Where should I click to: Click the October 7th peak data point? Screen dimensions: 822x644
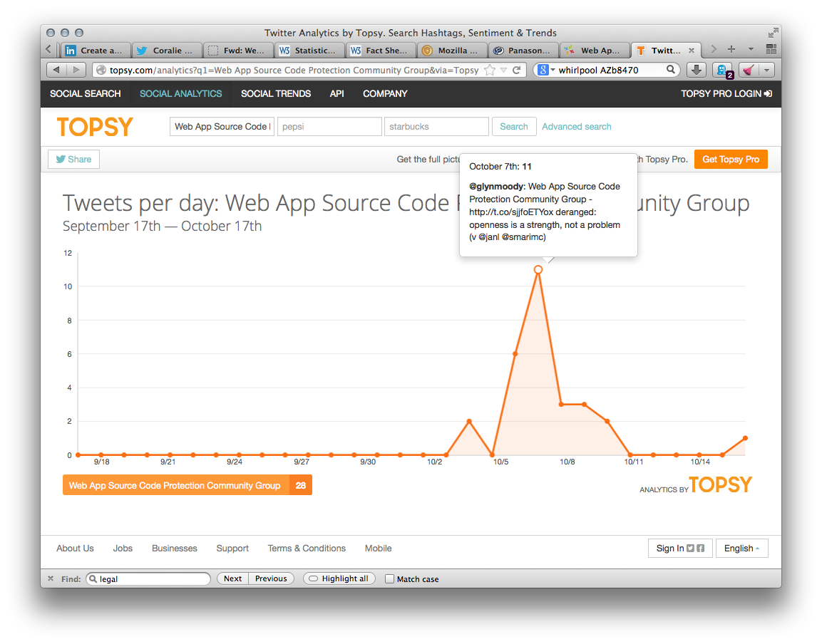click(538, 270)
